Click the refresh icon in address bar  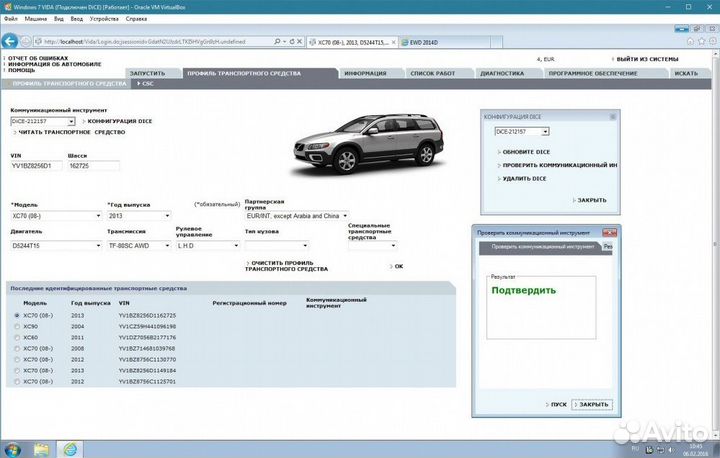tap(292, 41)
